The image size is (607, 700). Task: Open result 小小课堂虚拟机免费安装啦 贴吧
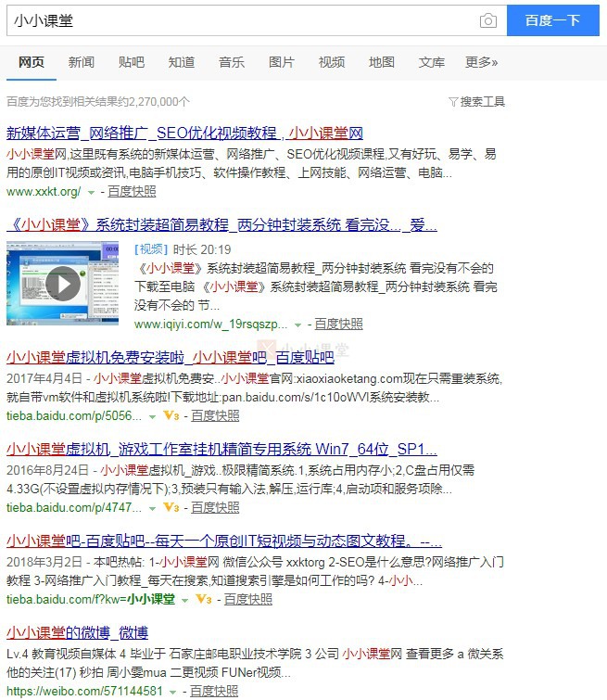[170, 357]
